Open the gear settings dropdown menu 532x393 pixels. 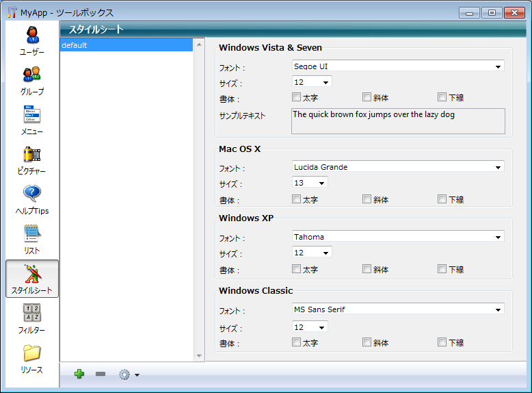coord(128,375)
